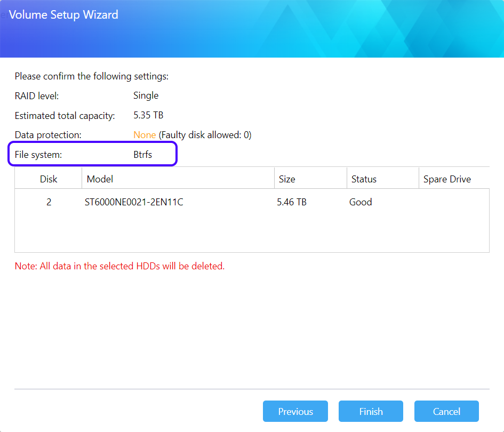Select the Spare Drive column header
Viewport: 504px width, 432px height.
point(447,179)
